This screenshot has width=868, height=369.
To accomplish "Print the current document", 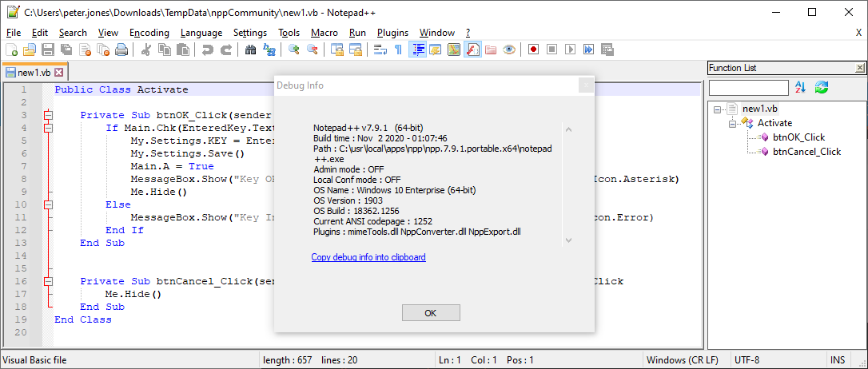I will pos(121,50).
